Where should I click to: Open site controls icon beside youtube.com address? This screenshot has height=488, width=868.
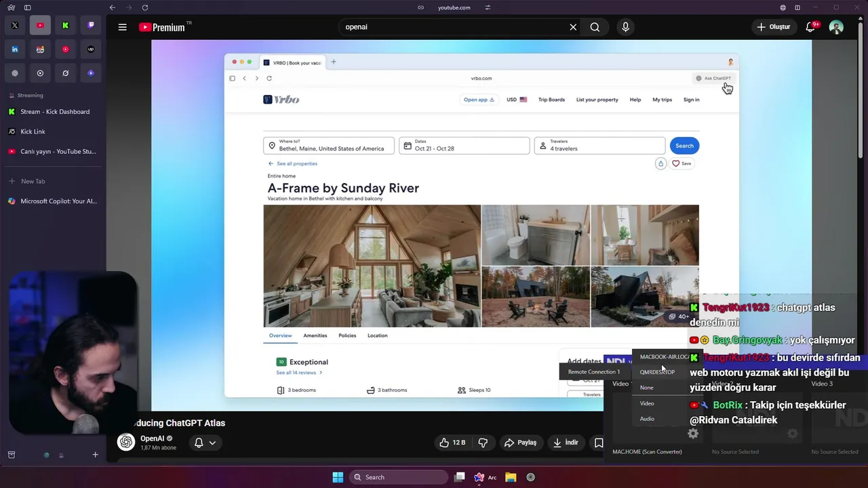(x=488, y=7)
